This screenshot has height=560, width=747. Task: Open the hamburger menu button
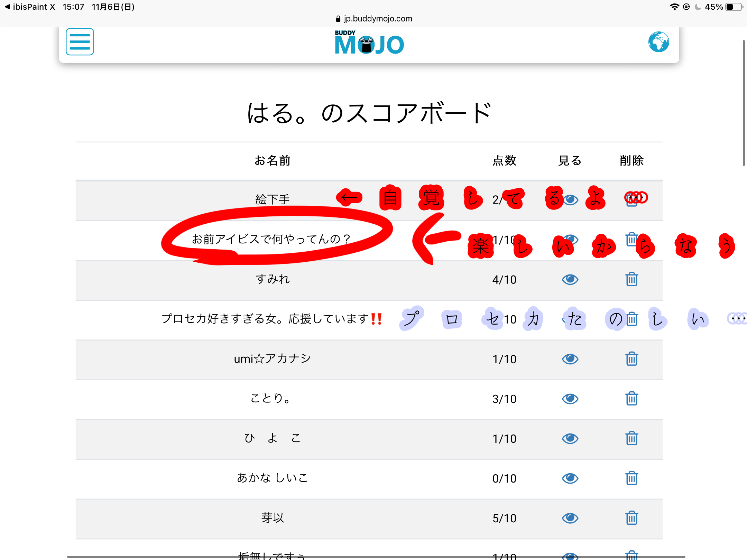pyautogui.click(x=80, y=42)
